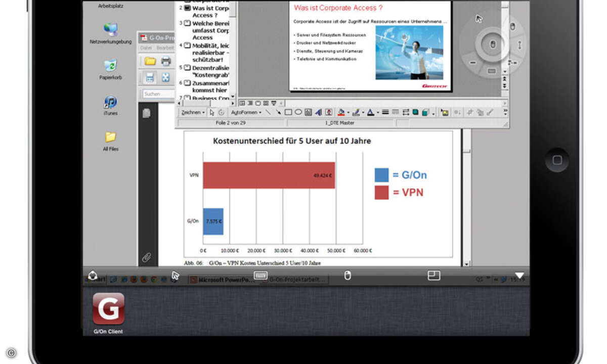Go to next slide with the double-down arrow

(504, 86)
